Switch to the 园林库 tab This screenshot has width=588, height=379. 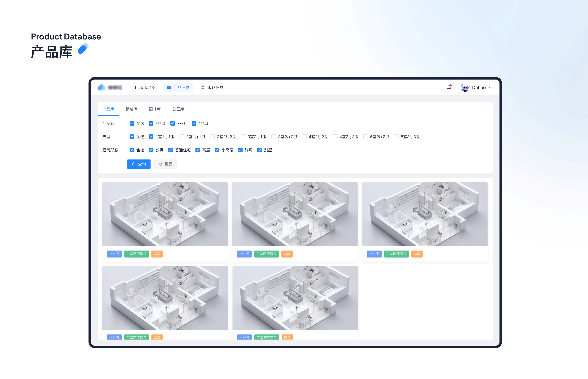[155, 109]
